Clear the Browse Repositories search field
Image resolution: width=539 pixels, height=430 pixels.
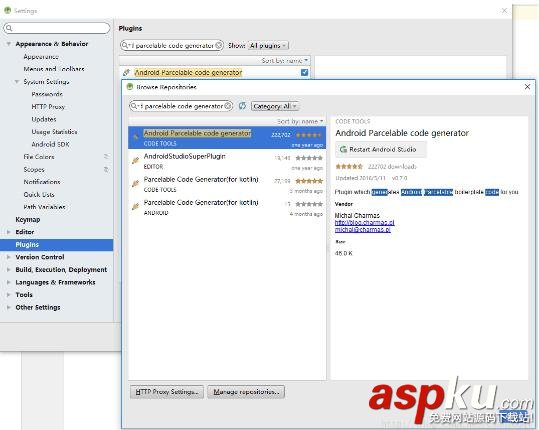click(228, 106)
